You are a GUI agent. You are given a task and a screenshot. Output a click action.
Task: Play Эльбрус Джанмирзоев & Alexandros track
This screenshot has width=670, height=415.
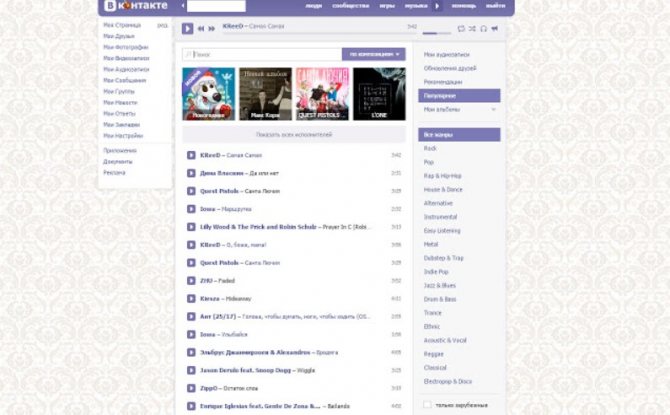pos(191,353)
